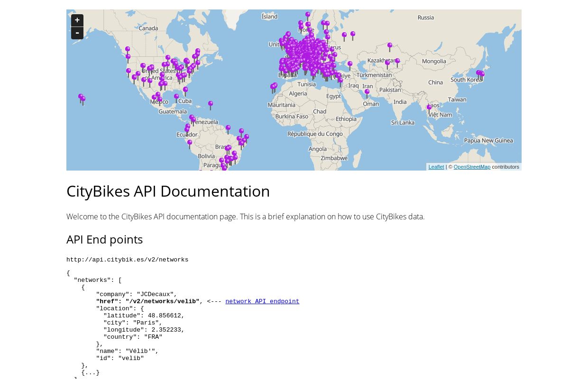
Task: Click the welcome paragraph about CityBikes data
Action: pos(246,217)
